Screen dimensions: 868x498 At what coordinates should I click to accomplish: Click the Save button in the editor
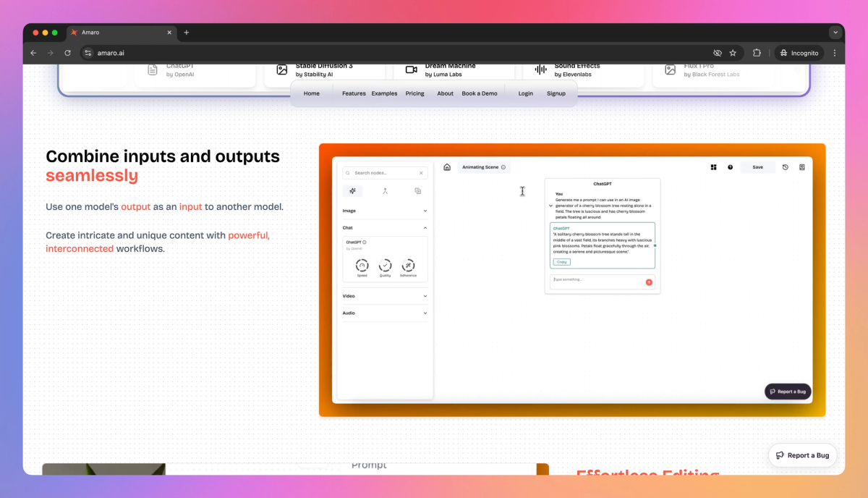(757, 167)
